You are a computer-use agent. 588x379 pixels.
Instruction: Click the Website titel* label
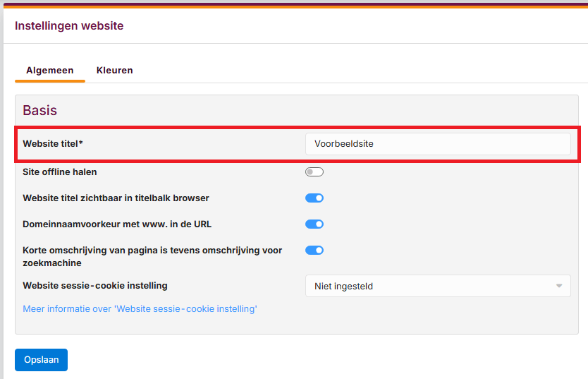(53, 144)
